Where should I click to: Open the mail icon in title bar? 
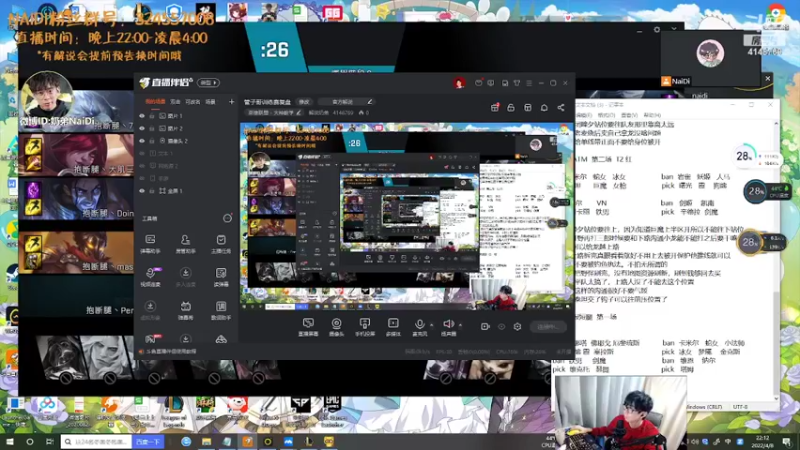[478, 83]
